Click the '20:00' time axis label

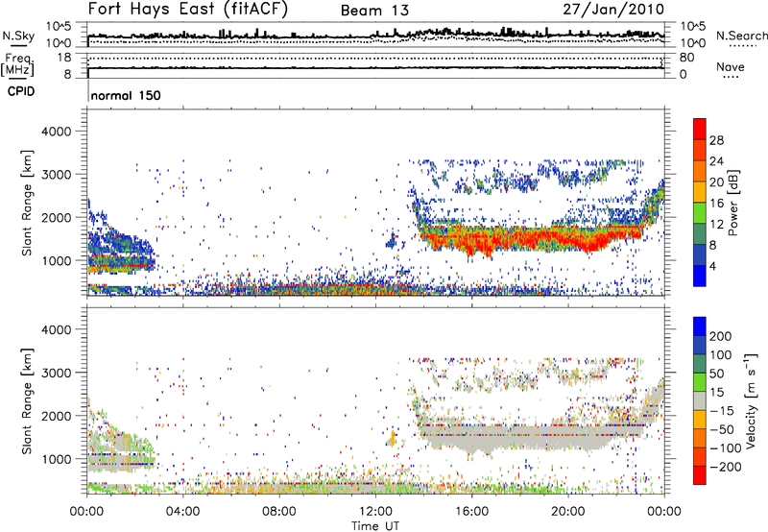[567, 512]
